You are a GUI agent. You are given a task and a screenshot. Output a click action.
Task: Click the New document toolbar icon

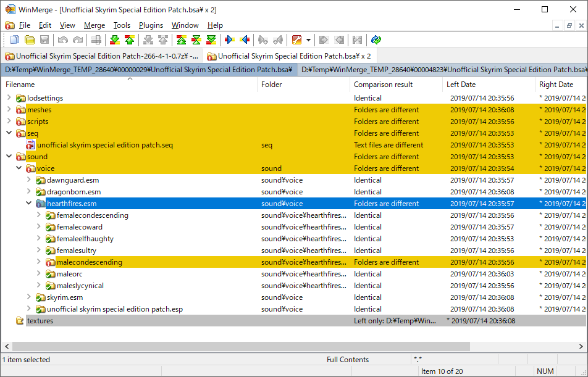click(x=15, y=40)
